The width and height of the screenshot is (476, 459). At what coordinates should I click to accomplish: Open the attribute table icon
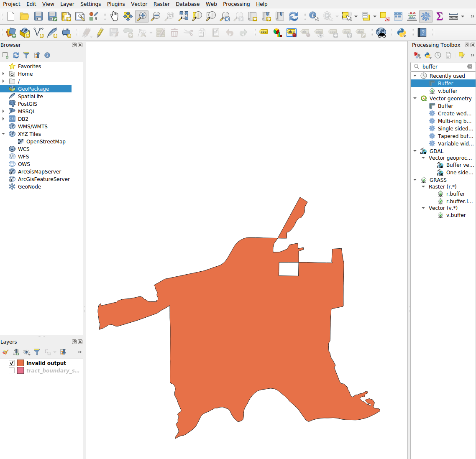point(398,16)
